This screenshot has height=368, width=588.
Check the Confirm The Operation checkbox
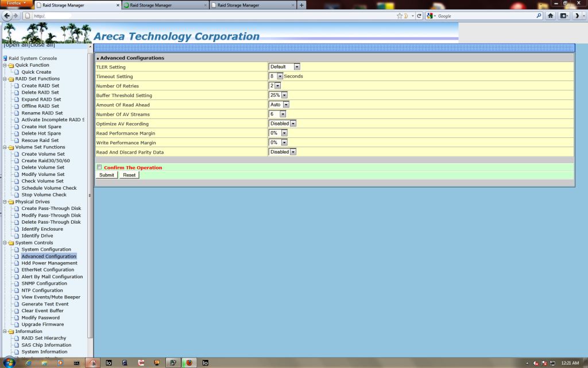pyautogui.click(x=99, y=167)
